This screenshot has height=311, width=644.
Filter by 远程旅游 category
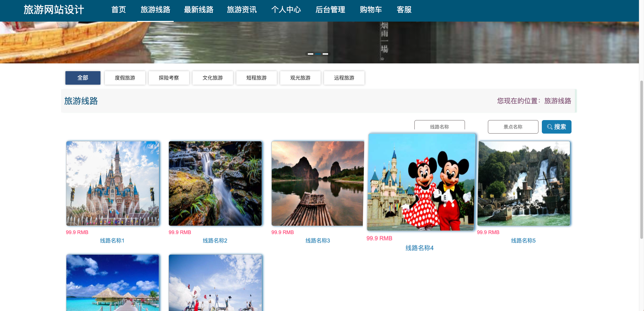tap(344, 78)
